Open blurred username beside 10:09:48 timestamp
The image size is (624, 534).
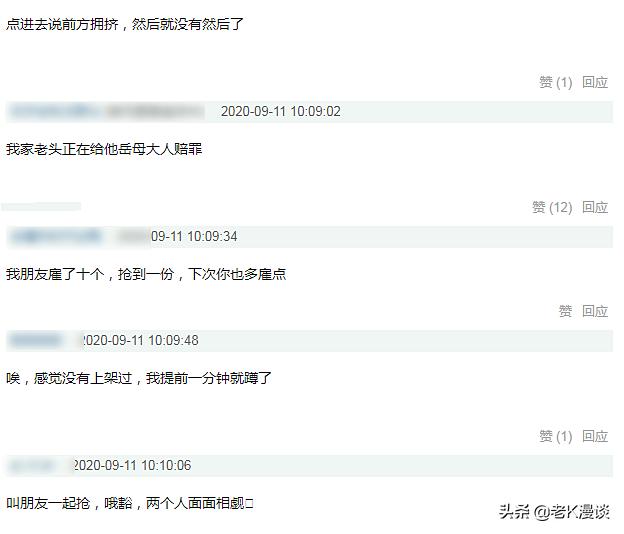37,341
